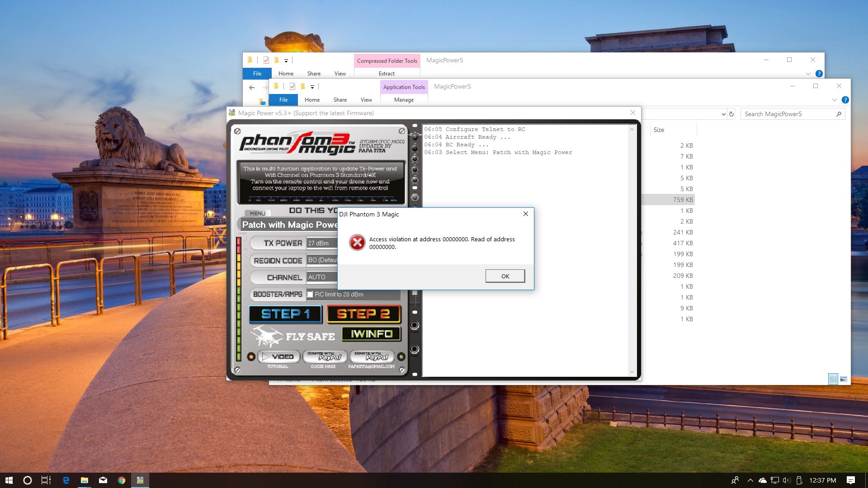868x488 pixels.
Task: Open Task View on taskbar
Action: tap(46, 480)
